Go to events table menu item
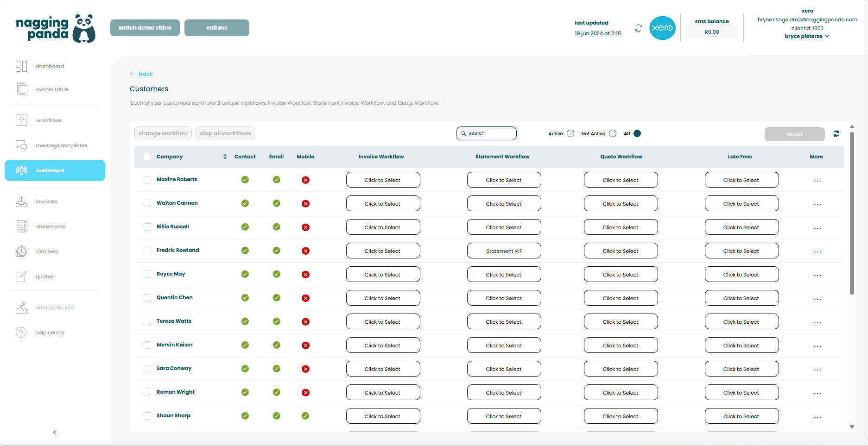 [x=52, y=89]
